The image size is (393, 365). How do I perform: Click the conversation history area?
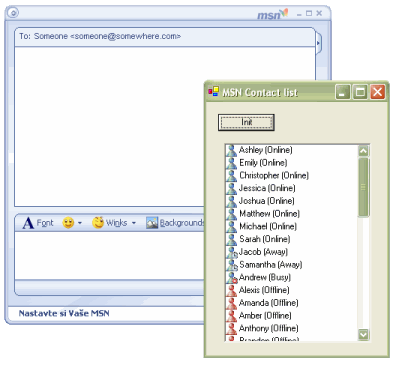coord(110,127)
